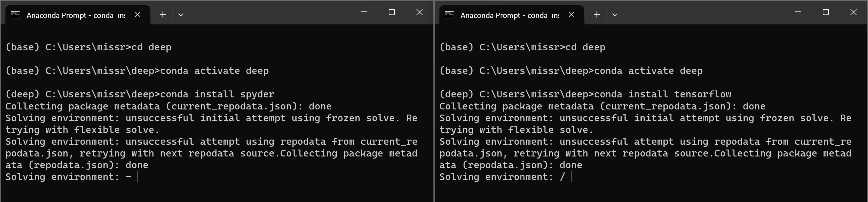Click the 'Solving environment: /' line in tensorflow terminal
This screenshot has width=868, height=202.
502,177
